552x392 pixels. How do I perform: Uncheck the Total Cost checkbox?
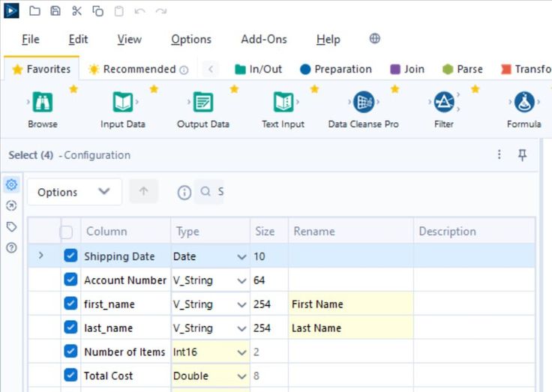(x=70, y=375)
